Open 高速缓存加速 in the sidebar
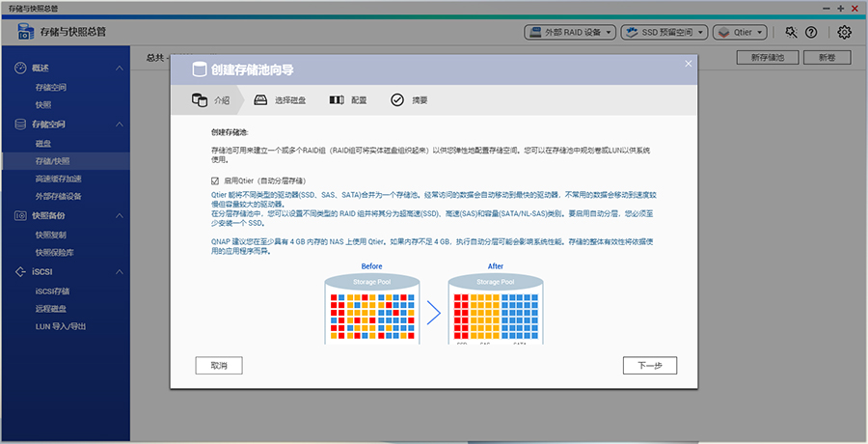868x444 pixels. (58, 179)
